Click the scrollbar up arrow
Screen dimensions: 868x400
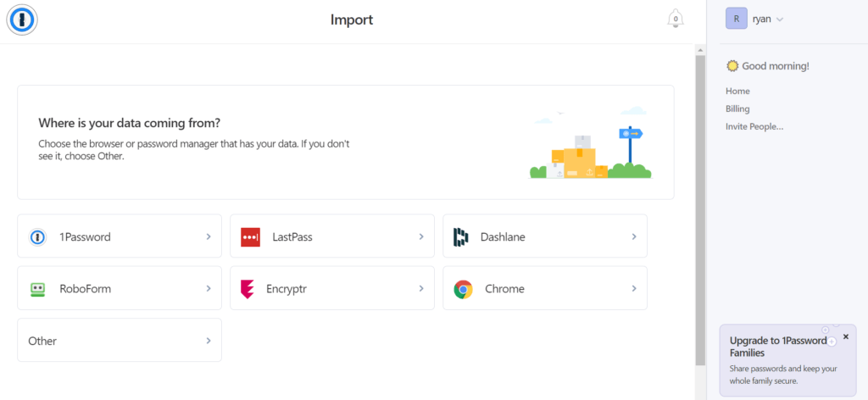(700, 50)
